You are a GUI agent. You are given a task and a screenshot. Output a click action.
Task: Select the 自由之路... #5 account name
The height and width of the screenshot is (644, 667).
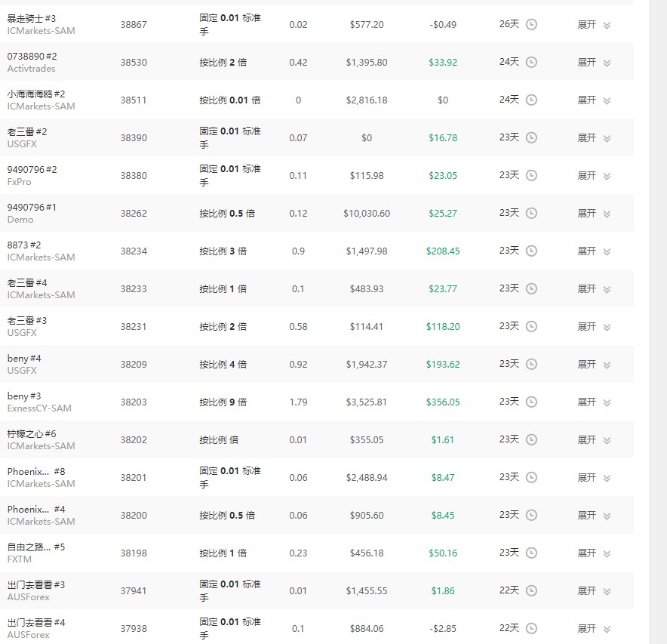(x=36, y=547)
